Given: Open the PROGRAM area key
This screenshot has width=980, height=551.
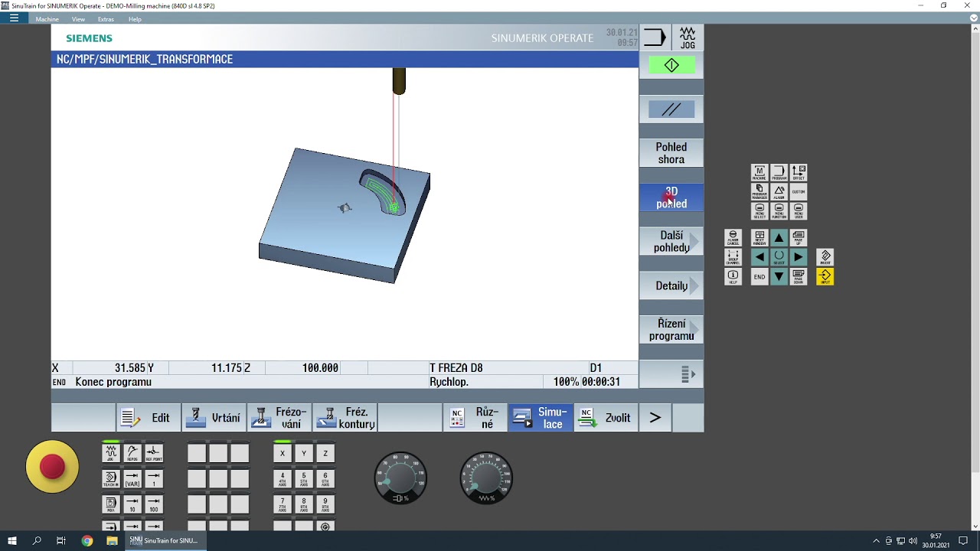Looking at the screenshot, I should tap(779, 172).
